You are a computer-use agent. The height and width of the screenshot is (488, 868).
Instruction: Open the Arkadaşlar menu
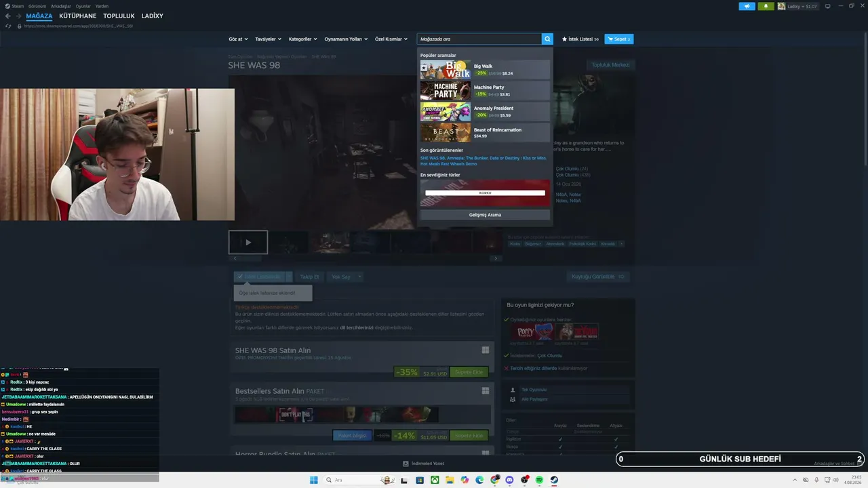[x=60, y=6]
